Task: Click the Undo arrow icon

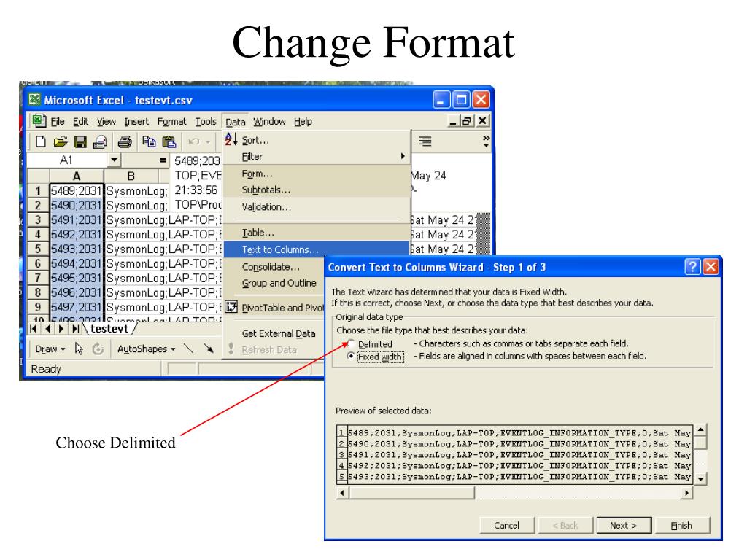Action: pos(193,141)
